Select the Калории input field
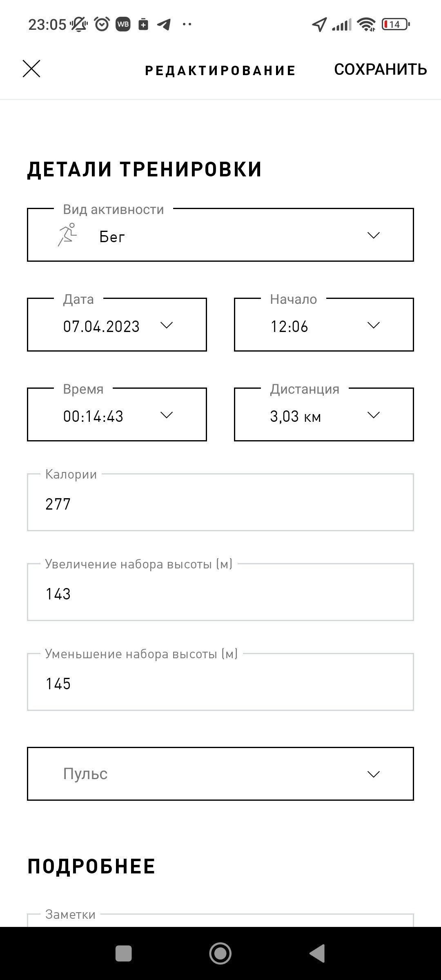The image size is (441, 980). coord(220,502)
